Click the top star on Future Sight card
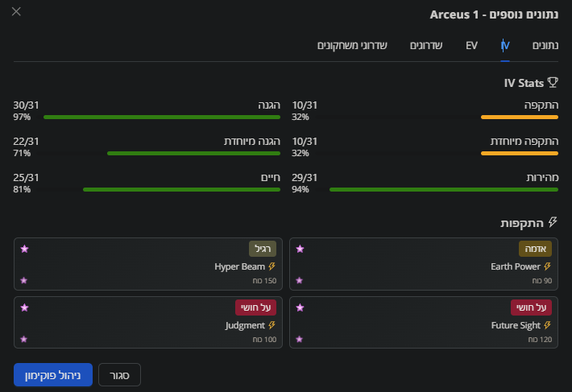This screenshot has width=572, height=392. (x=300, y=307)
